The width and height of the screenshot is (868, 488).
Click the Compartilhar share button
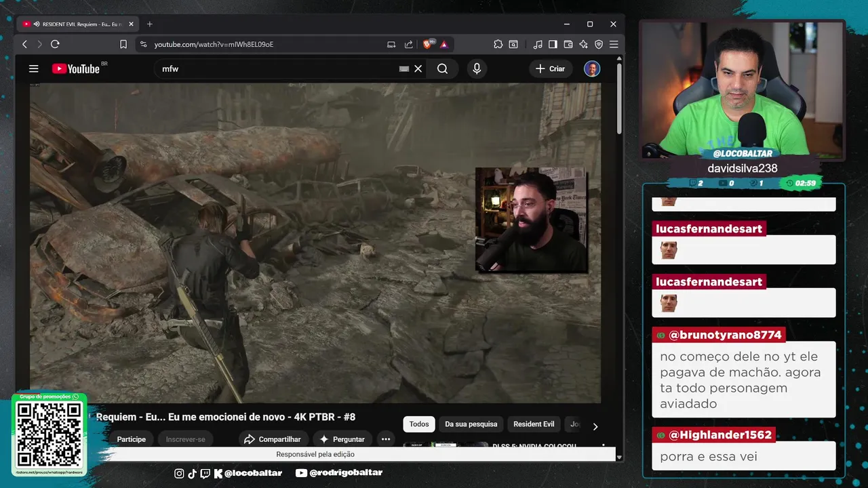(x=273, y=439)
